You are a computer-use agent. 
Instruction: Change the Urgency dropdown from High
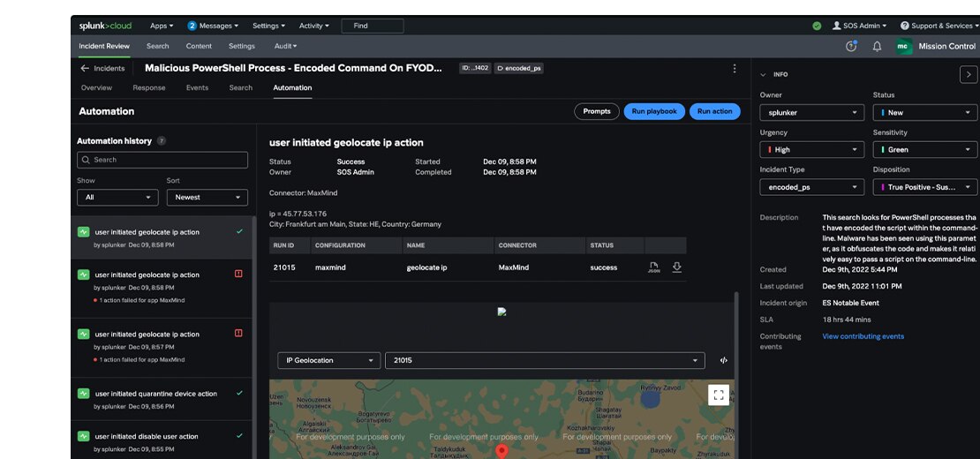[812, 150]
